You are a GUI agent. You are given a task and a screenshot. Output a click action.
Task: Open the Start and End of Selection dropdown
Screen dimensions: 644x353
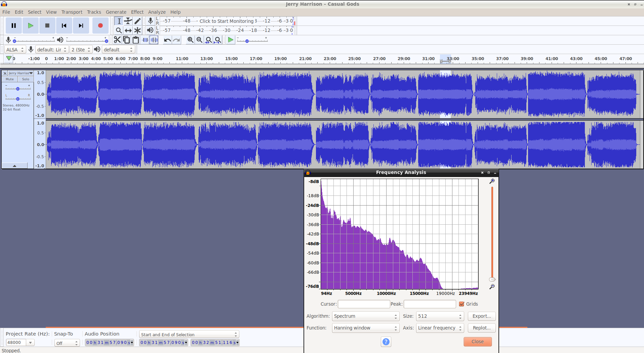coord(189,335)
